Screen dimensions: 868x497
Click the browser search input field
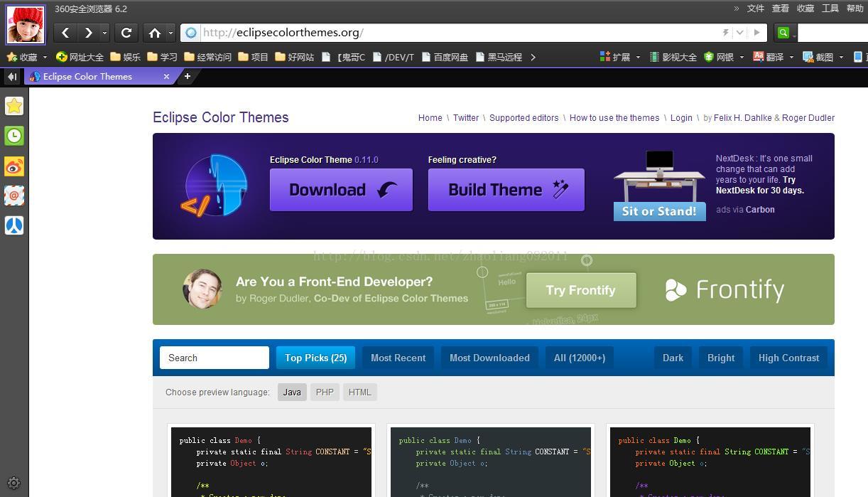pos(832,32)
